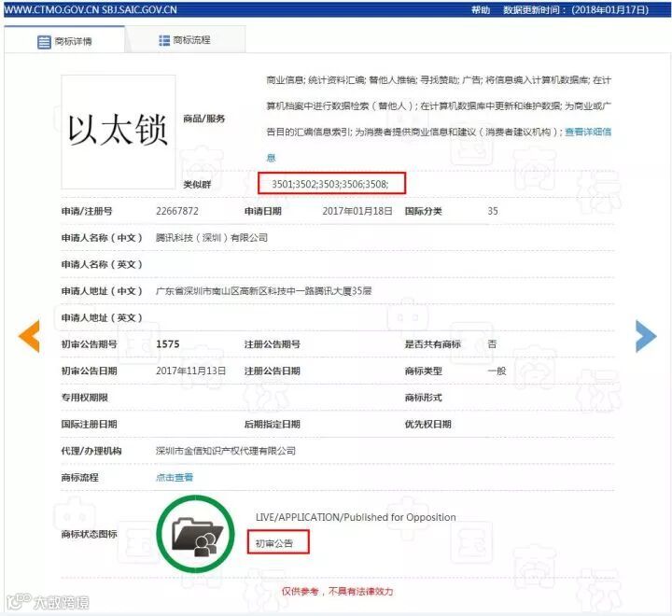Click international class value 35
The image size is (672, 616).
point(493,211)
